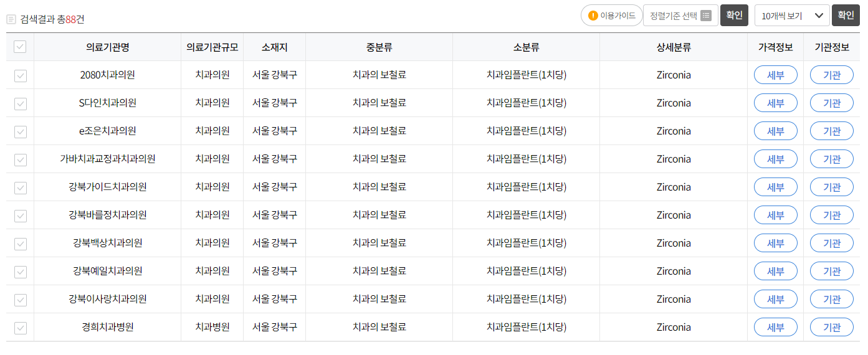
Task: Click 세부 button for S다인치과의원
Action: pyautogui.click(x=776, y=103)
